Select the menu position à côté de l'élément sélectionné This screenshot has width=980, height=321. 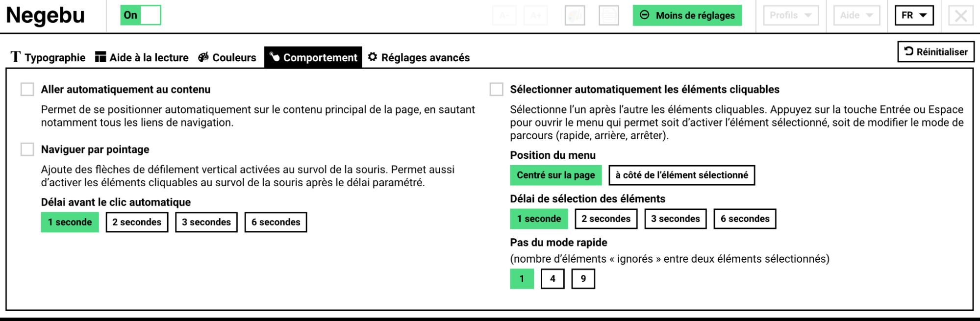[681, 175]
